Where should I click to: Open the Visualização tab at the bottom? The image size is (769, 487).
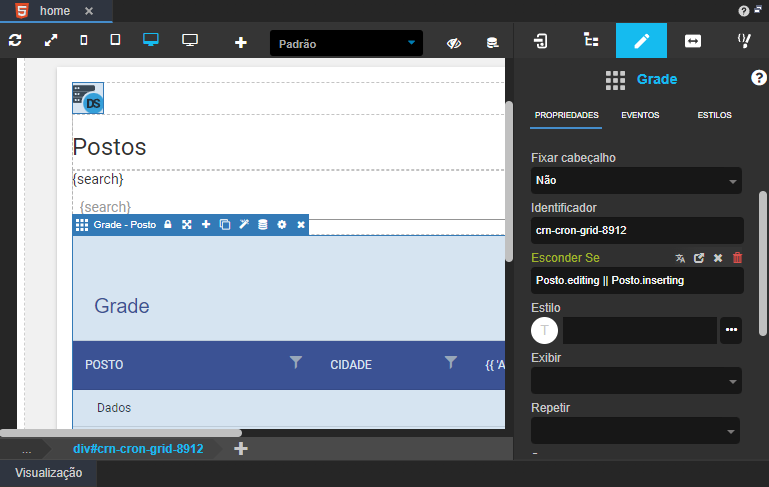(x=49, y=473)
